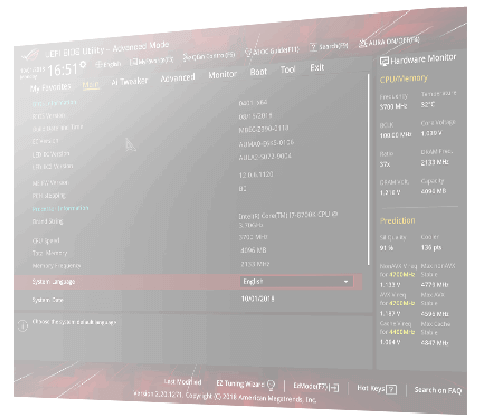483x420 pixels.
Task: Switch to the Advanced tab
Action: [x=178, y=78]
